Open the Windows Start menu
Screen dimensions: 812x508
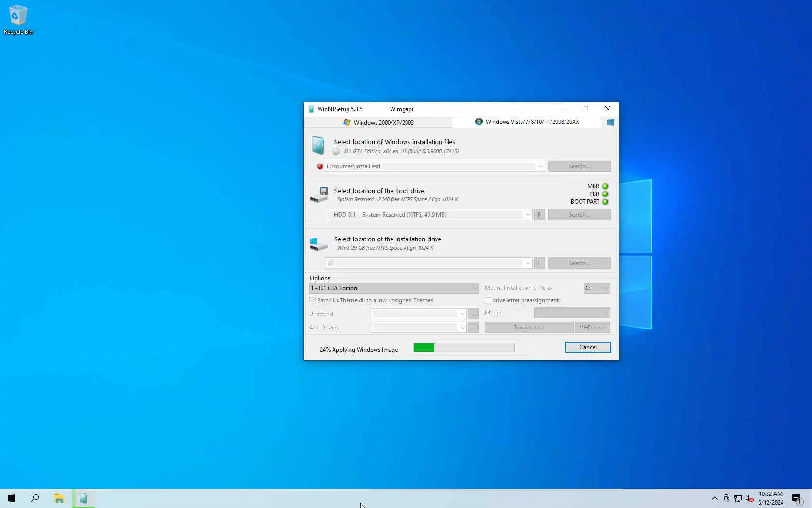12,498
